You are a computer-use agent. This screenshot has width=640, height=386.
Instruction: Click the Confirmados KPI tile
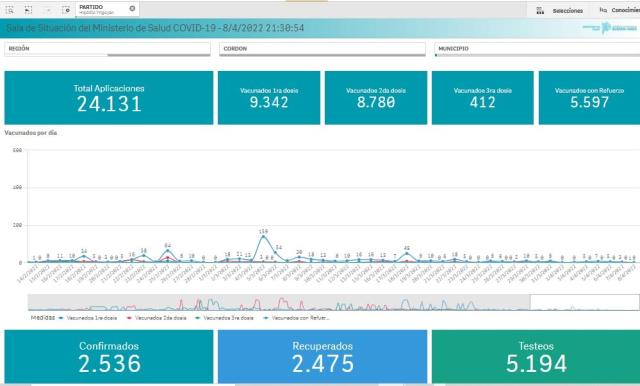[109, 357]
